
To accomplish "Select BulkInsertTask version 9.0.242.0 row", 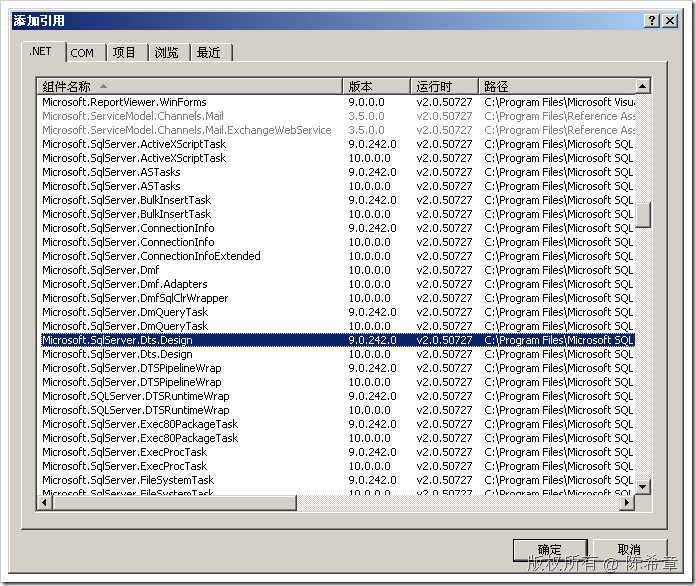I will click(337, 200).
